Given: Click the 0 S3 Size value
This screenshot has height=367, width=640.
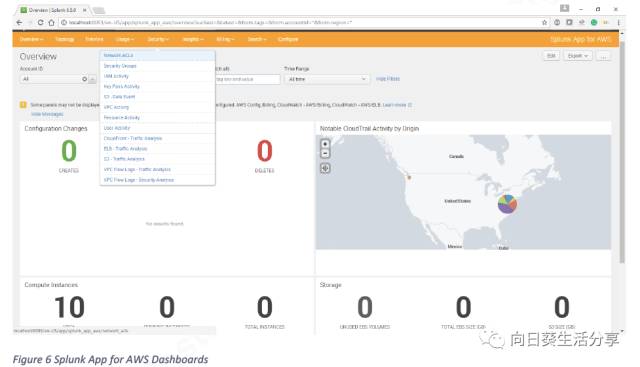Looking at the screenshot, I should pos(562,307).
